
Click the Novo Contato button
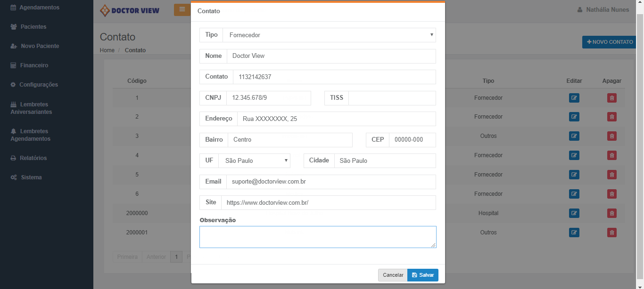pyautogui.click(x=610, y=42)
